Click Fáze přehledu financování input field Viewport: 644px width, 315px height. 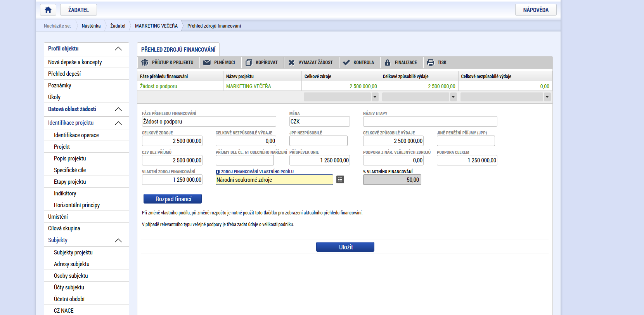pos(209,122)
